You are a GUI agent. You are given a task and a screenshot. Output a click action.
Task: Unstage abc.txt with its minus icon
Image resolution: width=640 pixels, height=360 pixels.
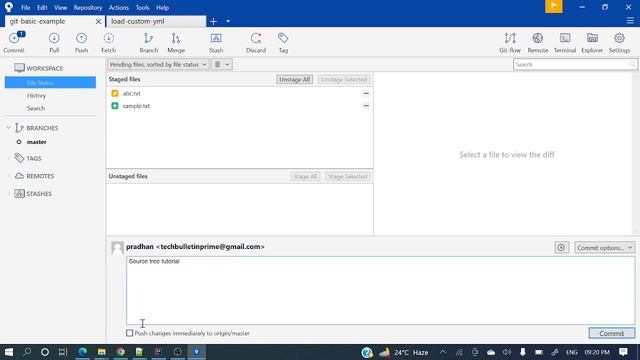coord(366,93)
